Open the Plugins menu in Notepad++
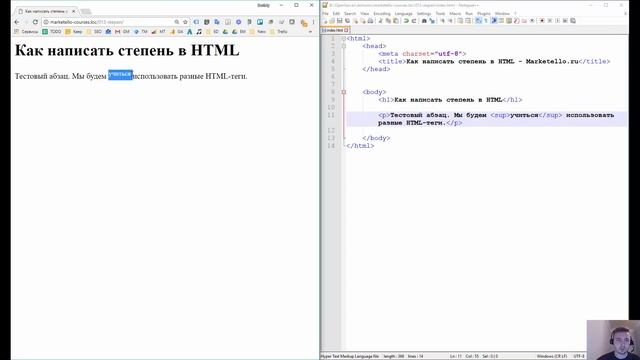This screenshot has width=640, height=360. pos(484,13)
